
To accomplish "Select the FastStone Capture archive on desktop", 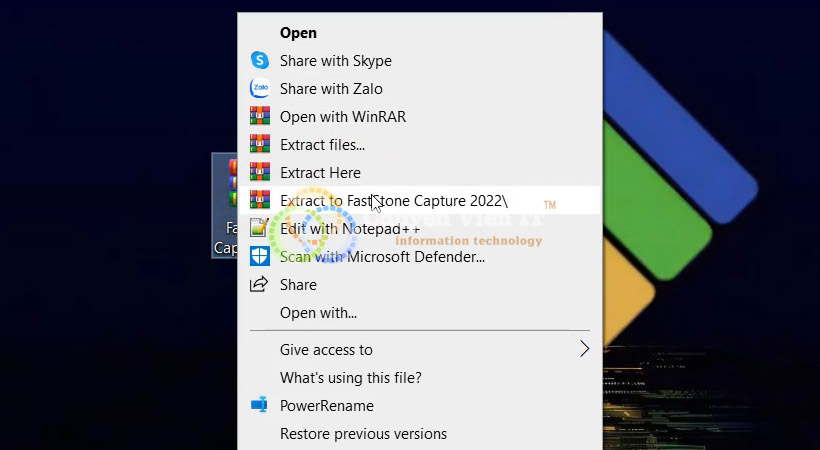I will pos(225,205).
